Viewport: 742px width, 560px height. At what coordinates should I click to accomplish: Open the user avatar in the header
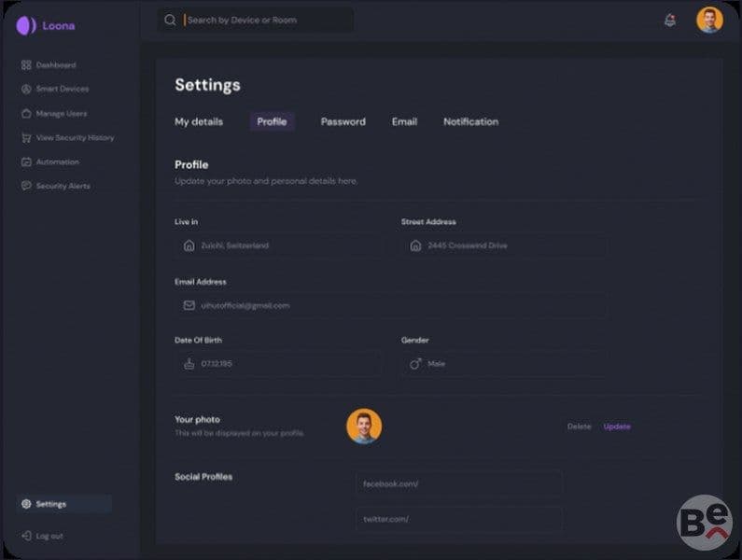[709, 20]
